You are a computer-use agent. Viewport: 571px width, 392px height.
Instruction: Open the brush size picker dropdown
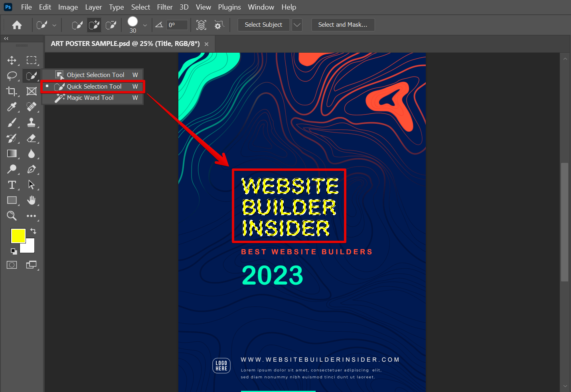click(145, 25)
